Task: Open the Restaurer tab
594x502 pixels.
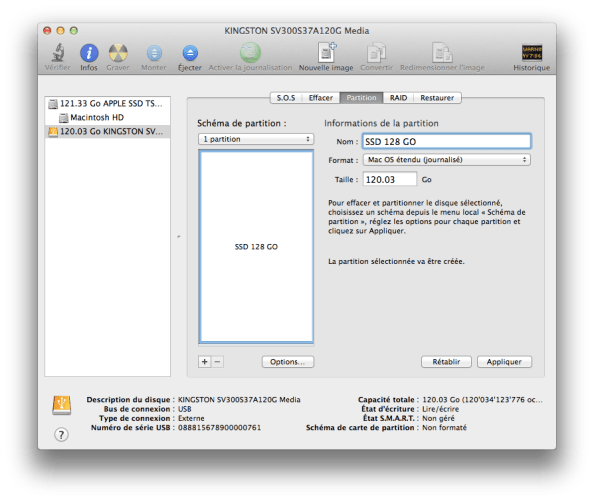Action: tap(437, 98)
